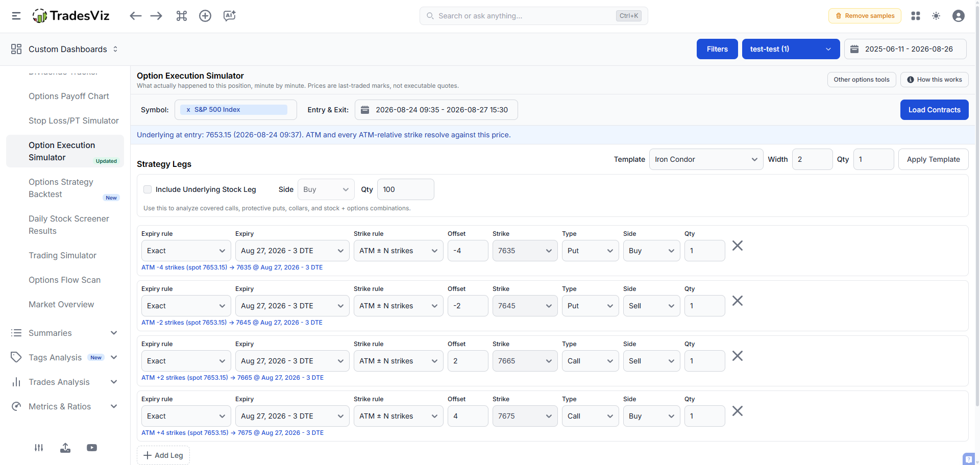This screenshot has height=465, width=980.
Task: Open Expiry rule dropdown on the 7675 leg
Action: pos(186,416)
